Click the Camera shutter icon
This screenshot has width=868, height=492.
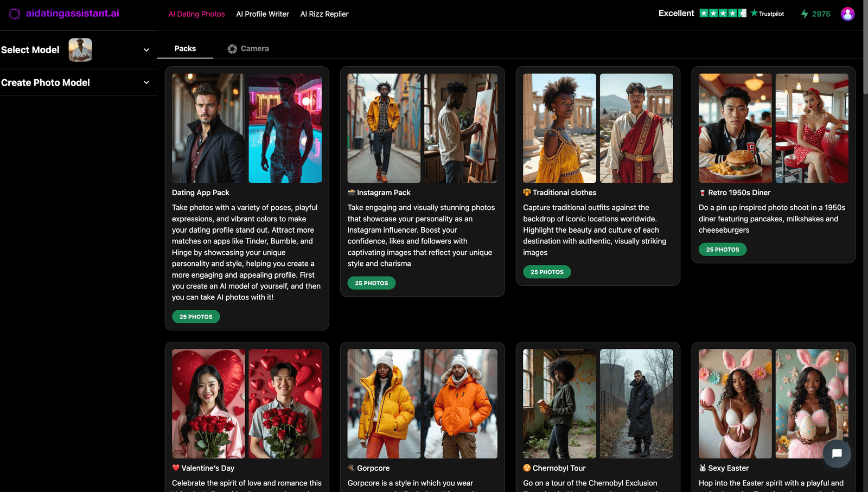point(232,49)
